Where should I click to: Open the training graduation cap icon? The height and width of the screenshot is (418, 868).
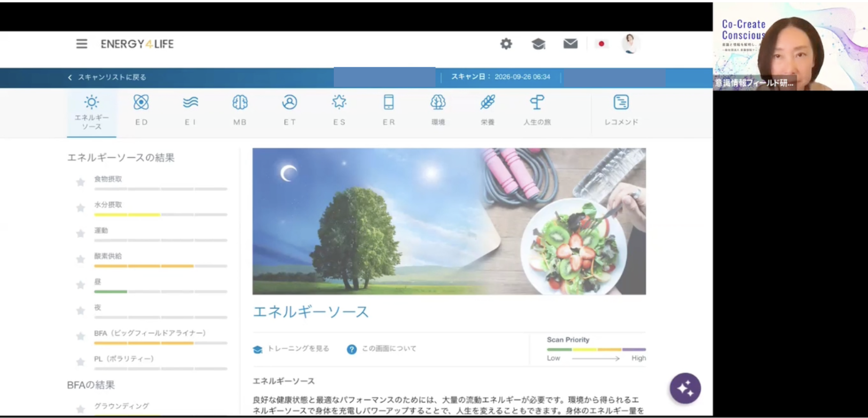(x=538, y=44)
